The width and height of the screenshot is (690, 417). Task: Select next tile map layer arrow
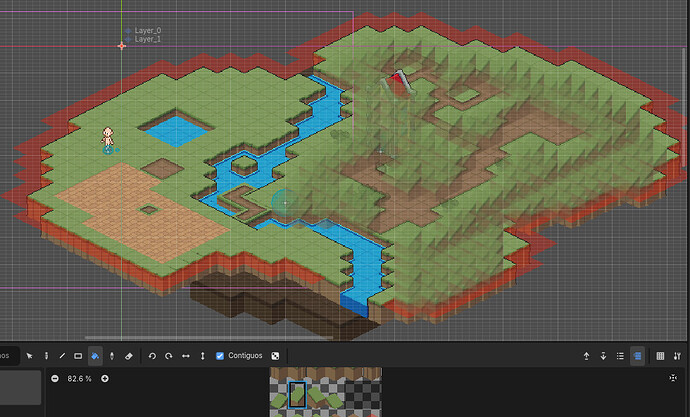click(603, 356)
